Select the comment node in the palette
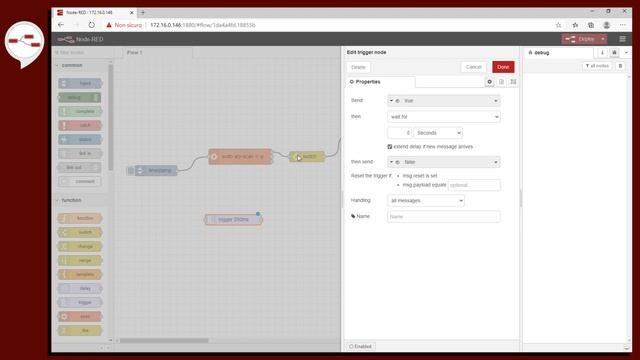Viewport: 640px width, 360px height. coord(80,181)
